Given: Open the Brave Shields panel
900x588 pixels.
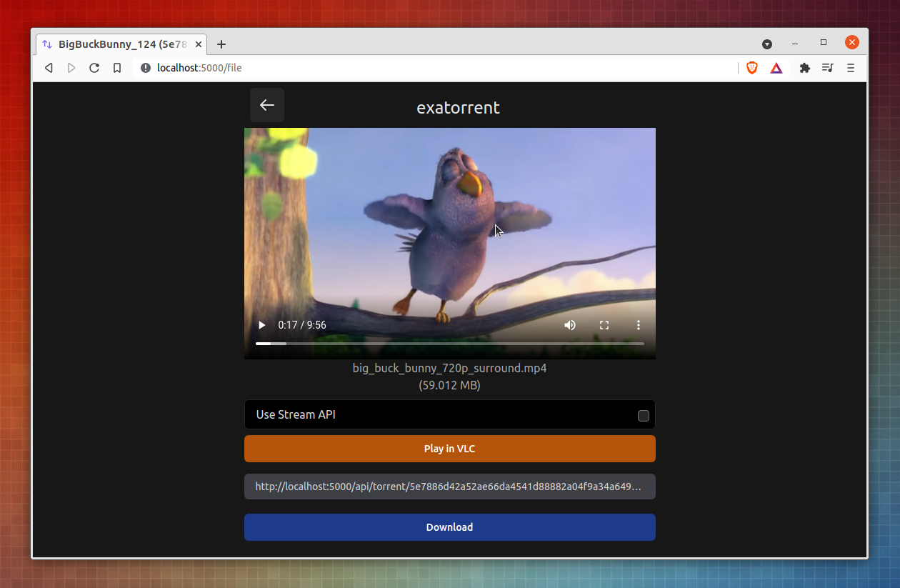Looking at the screenshot, I should pyautogui.click(x=751, y=67).
